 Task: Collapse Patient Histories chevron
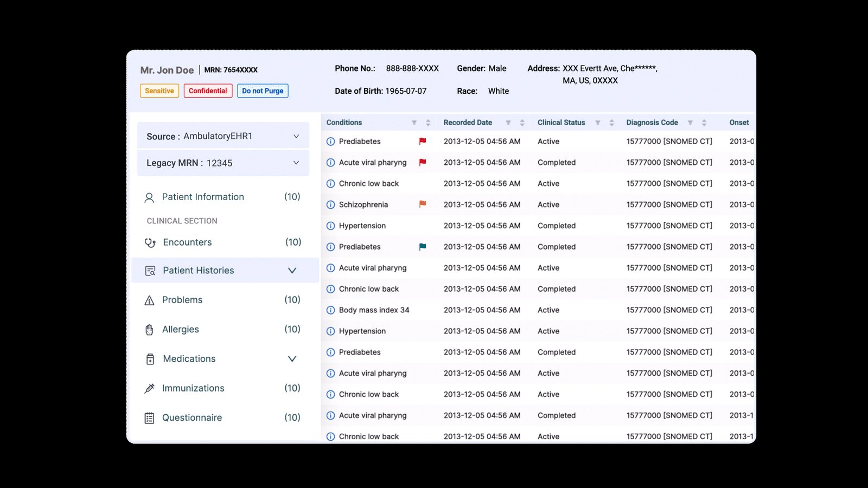292,271
